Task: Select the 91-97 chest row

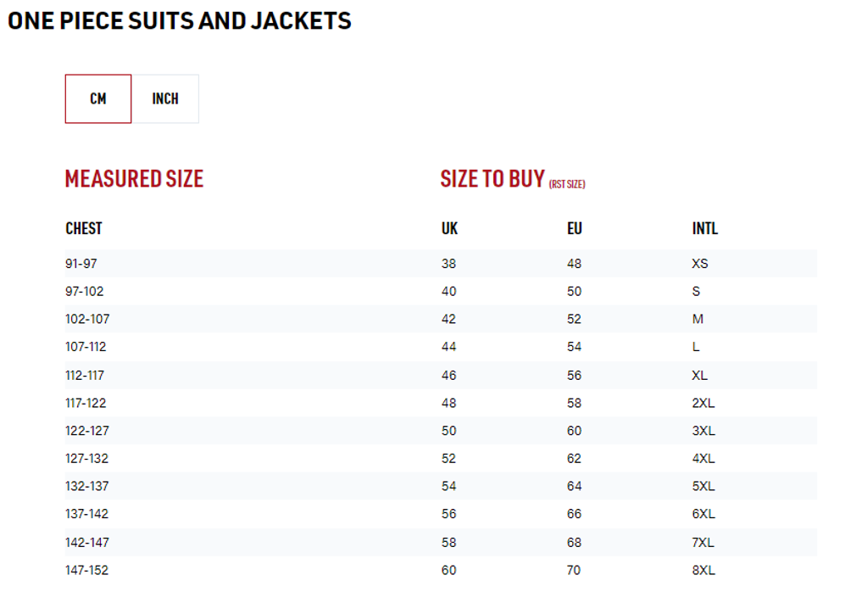Action: point(81,264)
